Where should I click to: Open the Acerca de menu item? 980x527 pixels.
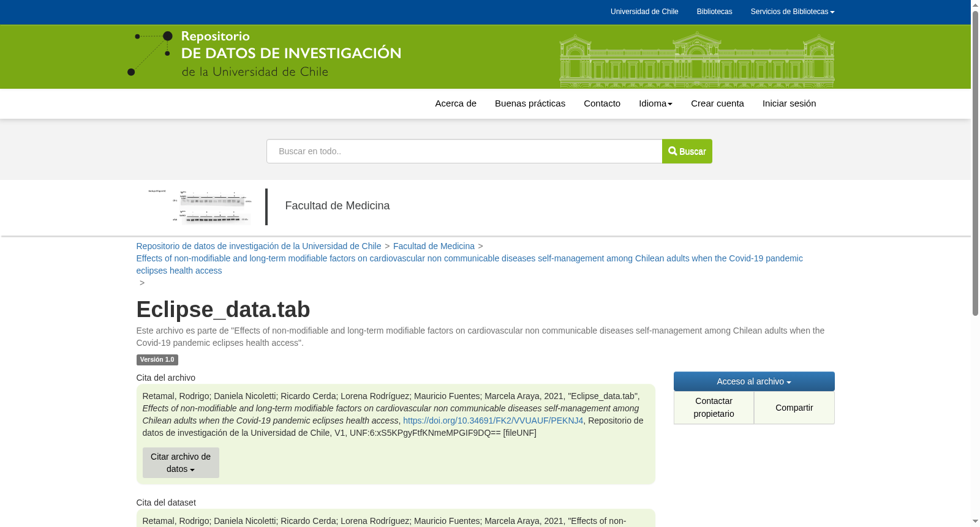[x=456, y=103]
